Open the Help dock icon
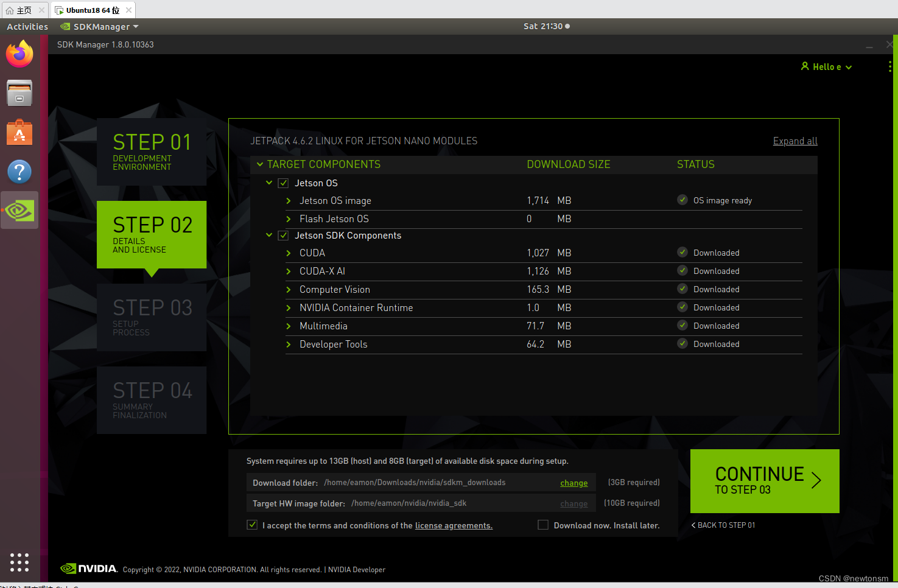 [x=19, y=172]
